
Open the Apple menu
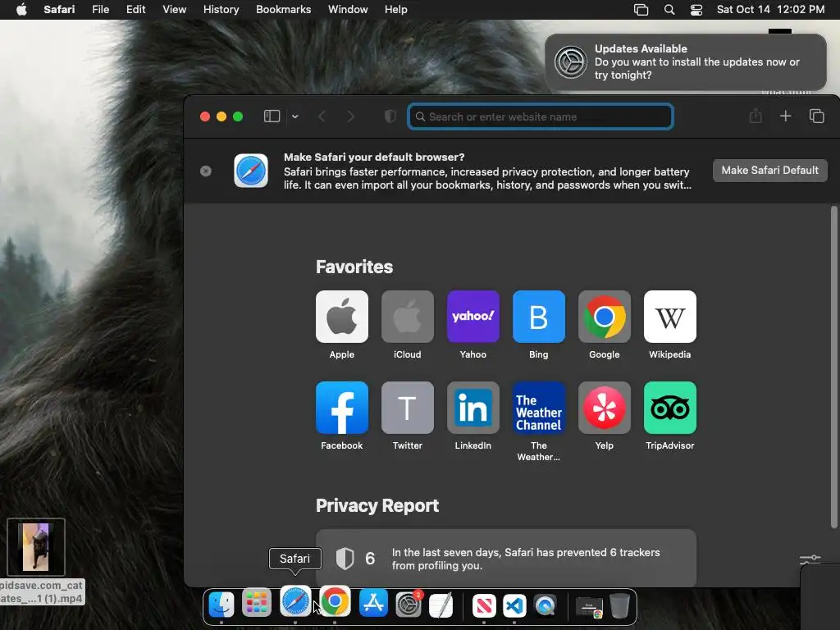pos(21,10)
